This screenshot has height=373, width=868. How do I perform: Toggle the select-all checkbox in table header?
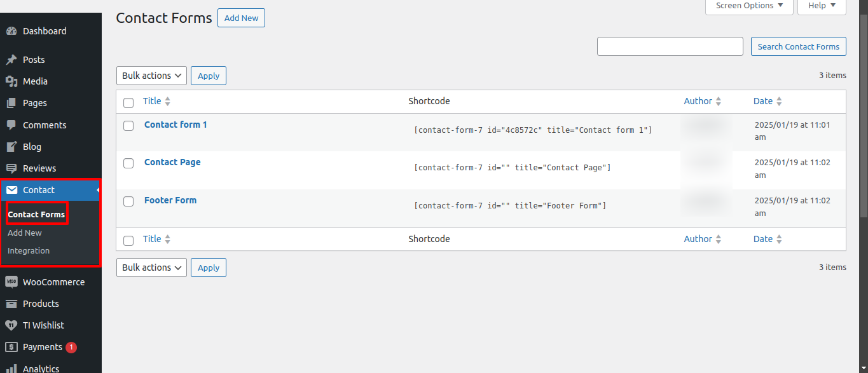point(128,102)
